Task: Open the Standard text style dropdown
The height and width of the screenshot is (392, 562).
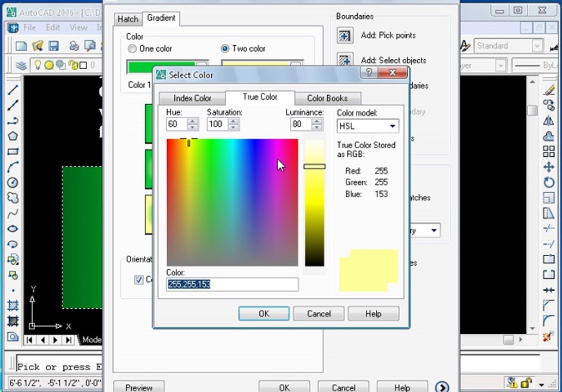Action: [537, 46]
